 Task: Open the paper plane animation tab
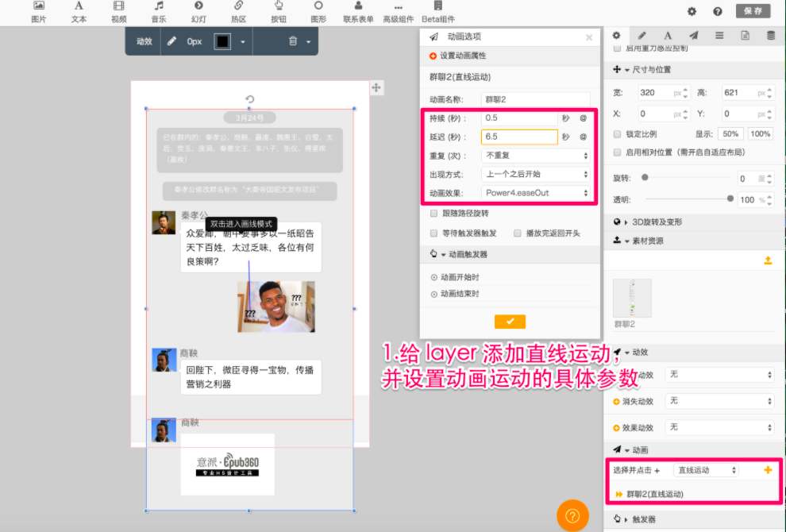(x=693, y=36)
